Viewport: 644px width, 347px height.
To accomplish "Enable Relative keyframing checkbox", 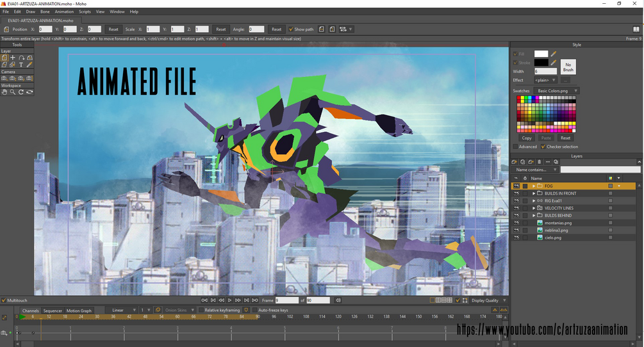I will [x=201, y=310].
